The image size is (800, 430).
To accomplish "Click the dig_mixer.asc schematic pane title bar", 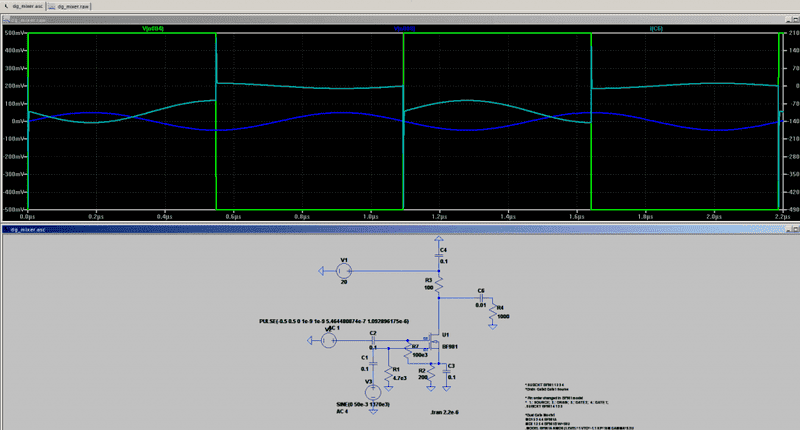I will click(x=400, y=229).
